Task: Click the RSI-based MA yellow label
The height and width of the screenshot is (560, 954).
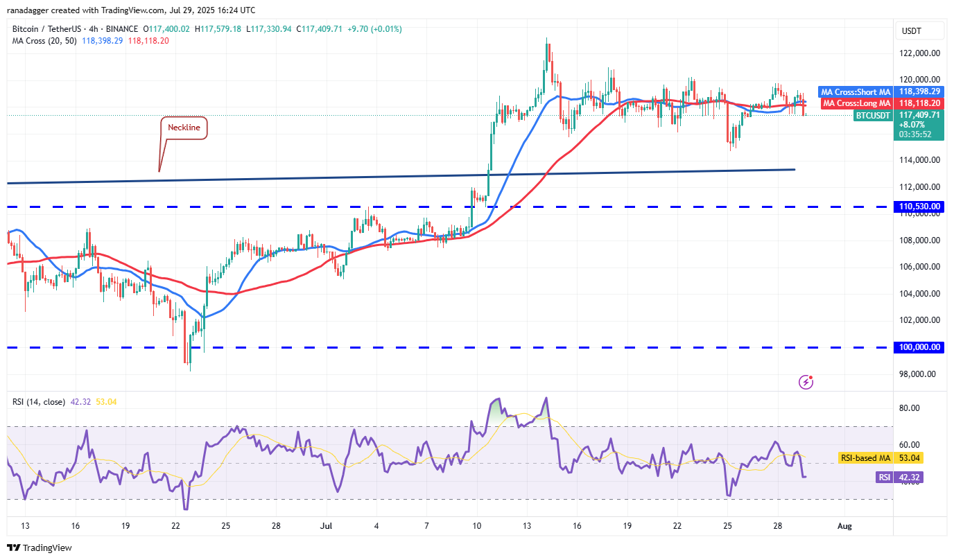Action: tap(866, 458)
